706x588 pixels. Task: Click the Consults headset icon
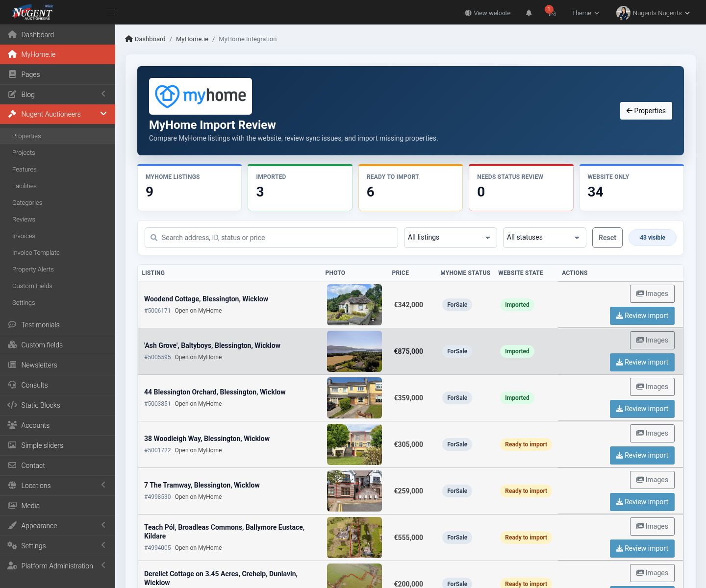(12, 385)
